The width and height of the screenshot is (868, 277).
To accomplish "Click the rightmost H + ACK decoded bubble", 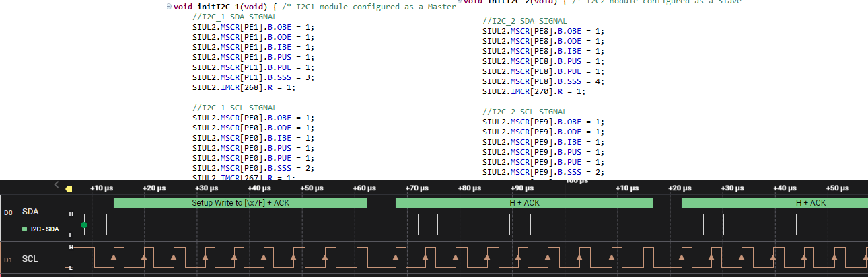I will coord(774,202).
